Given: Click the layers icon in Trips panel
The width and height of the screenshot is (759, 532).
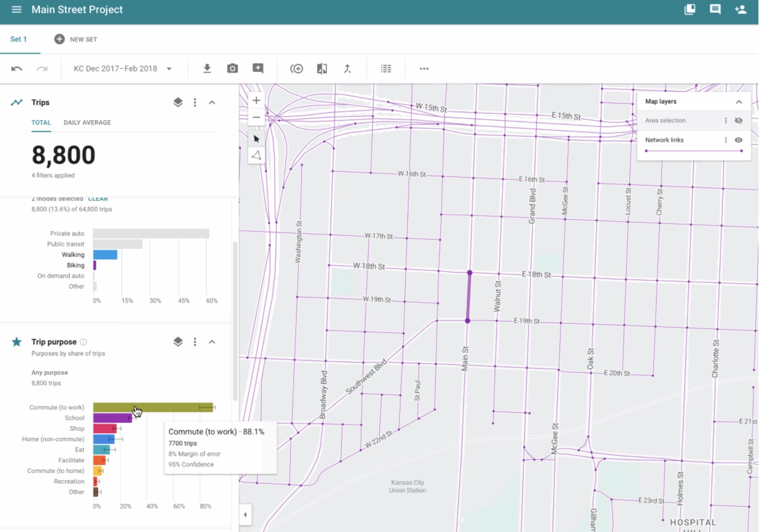Looking at the screenshot, I should (x=178, y=103).
